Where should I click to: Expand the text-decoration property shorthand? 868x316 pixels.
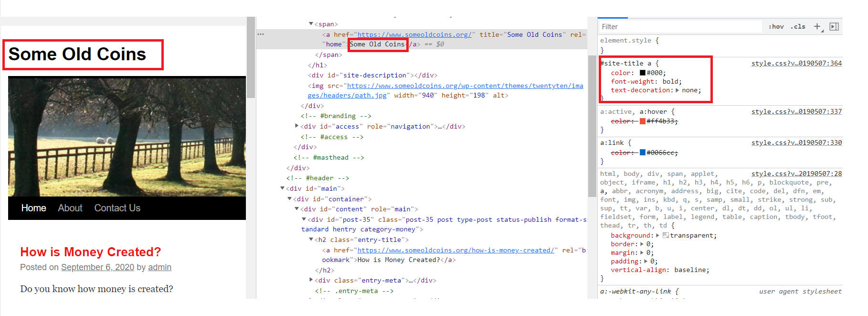click(x=677, y=90)
